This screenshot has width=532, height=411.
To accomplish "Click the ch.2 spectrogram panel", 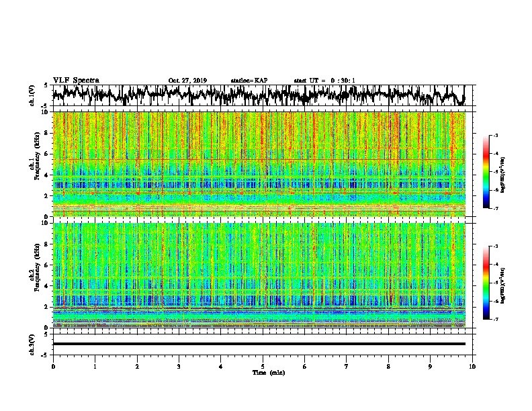I will pyautogui.click(x=259, y=275).
